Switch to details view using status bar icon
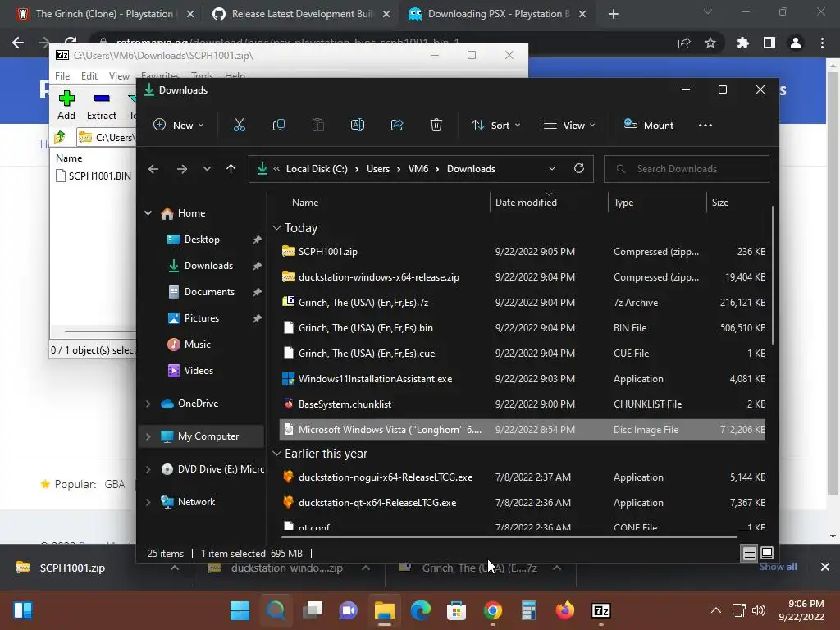The image size is (840, 630). (x=750, y=553)
